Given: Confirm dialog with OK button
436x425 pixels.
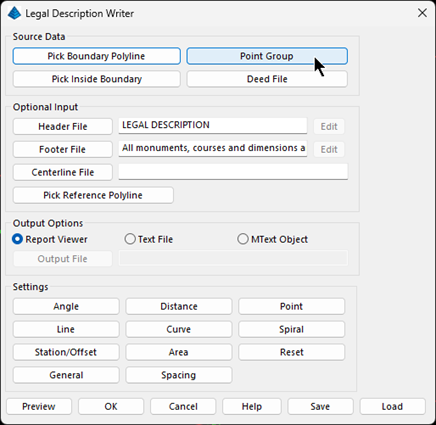Looking at the screenshot, I should coord(111,406).
